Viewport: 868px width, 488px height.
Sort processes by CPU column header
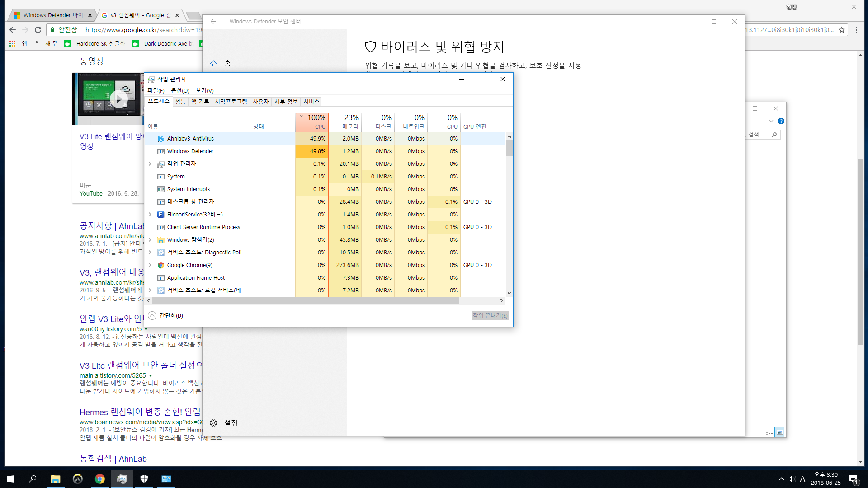(312, 122)
